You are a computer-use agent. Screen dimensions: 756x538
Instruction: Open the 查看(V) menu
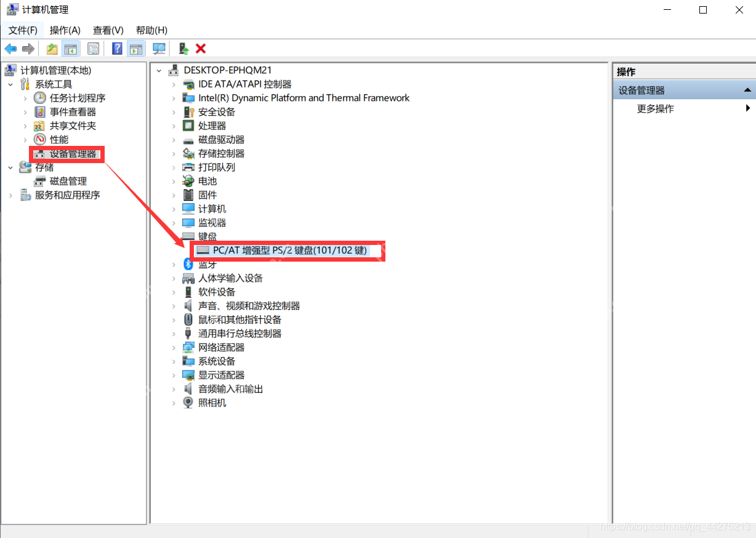(108, 30)
